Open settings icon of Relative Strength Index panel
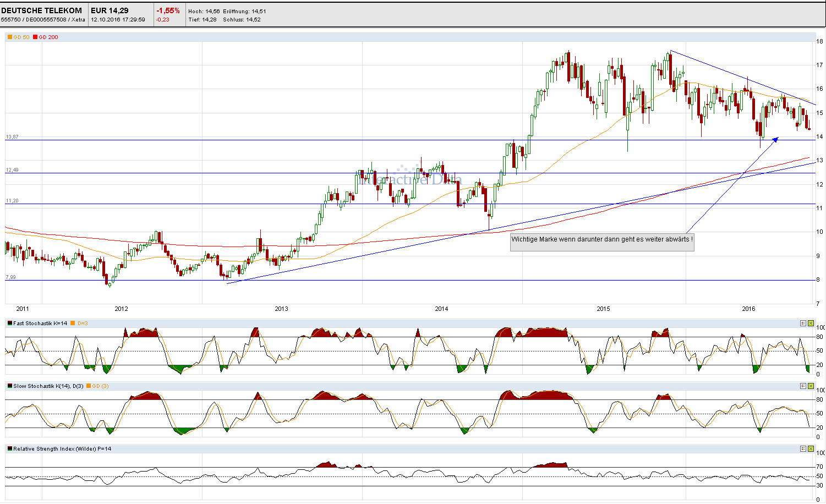Screen dimensions: 826x504 click(803, 449)
